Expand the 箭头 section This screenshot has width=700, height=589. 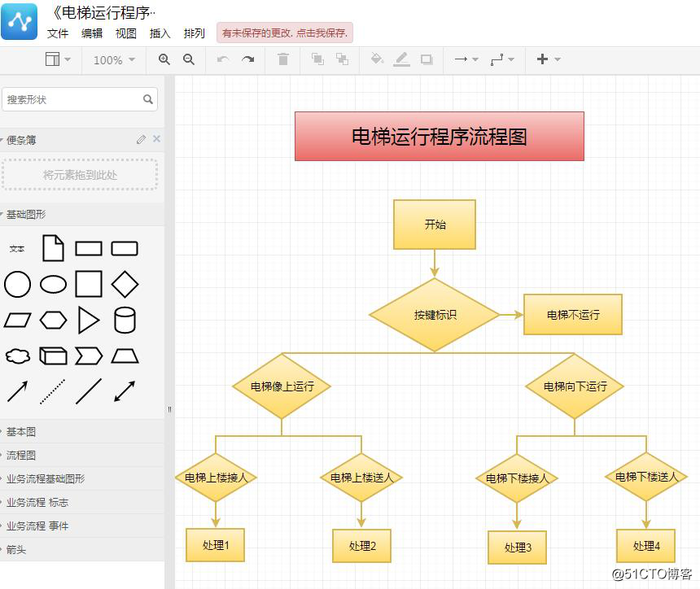[x=82, y=550]
